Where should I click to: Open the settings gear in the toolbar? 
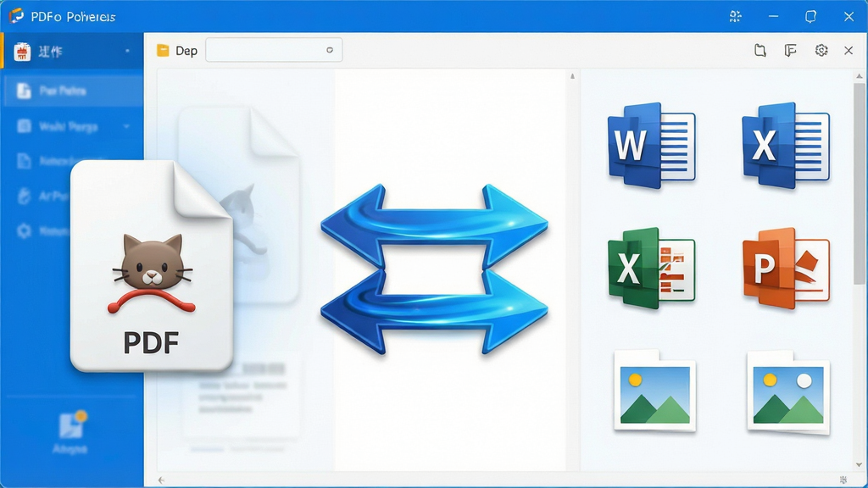pyautogui.click(x=821, y=50)
